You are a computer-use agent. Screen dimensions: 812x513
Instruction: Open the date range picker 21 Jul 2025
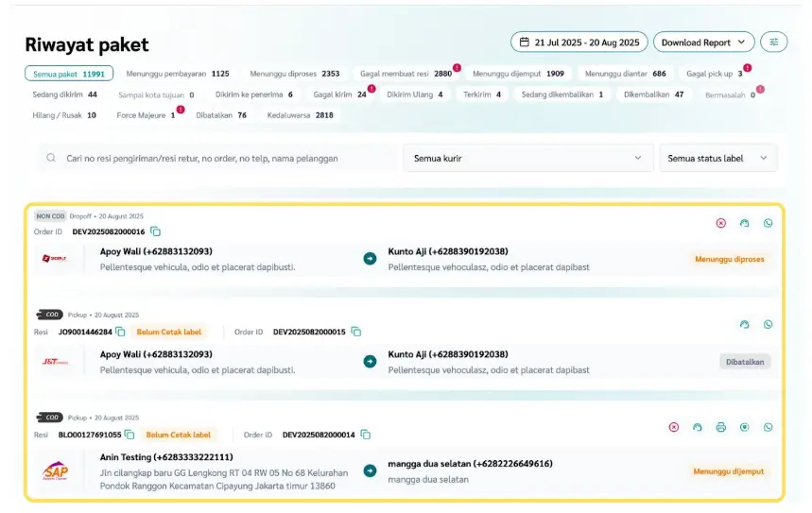click(x=577, y=43)
